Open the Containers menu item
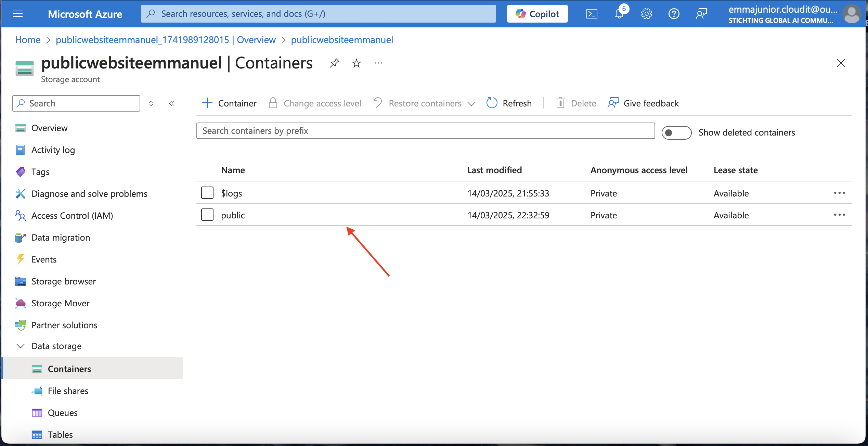868x446 pixels. (x=92, y=369)
